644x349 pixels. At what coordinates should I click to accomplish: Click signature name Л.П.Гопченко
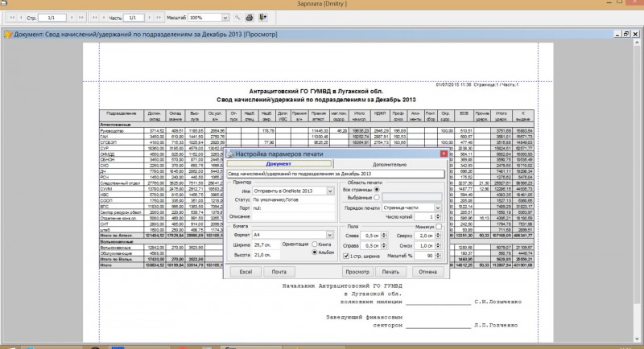coord(496,325)
